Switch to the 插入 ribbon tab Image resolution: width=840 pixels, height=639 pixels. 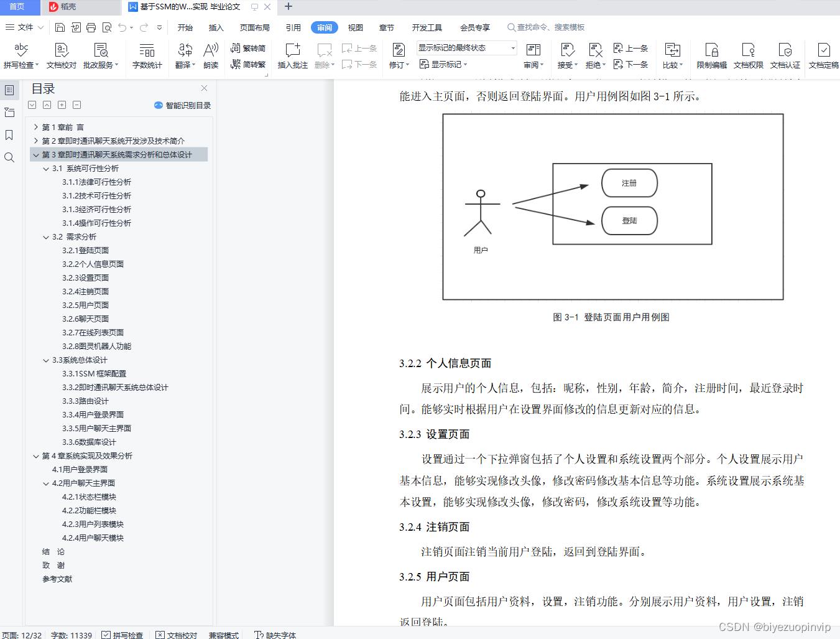click(216, 27)
